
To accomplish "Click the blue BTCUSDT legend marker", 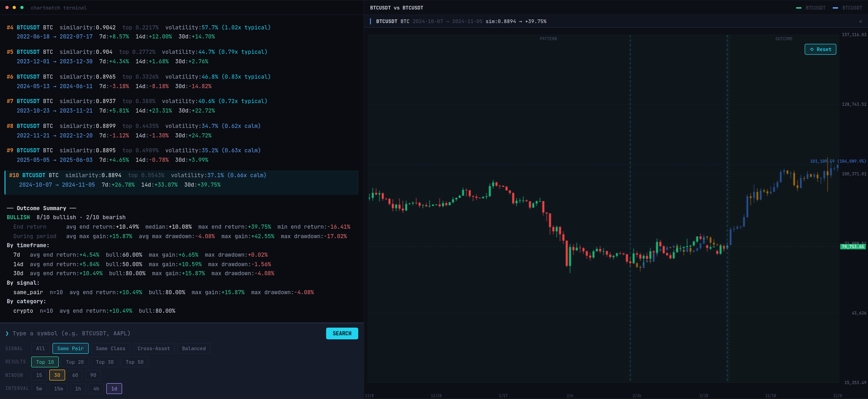I will [835, 8].
